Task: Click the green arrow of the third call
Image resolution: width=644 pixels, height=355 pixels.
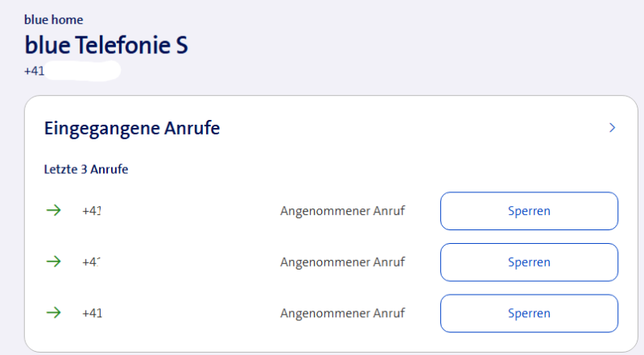Action: 53,313
